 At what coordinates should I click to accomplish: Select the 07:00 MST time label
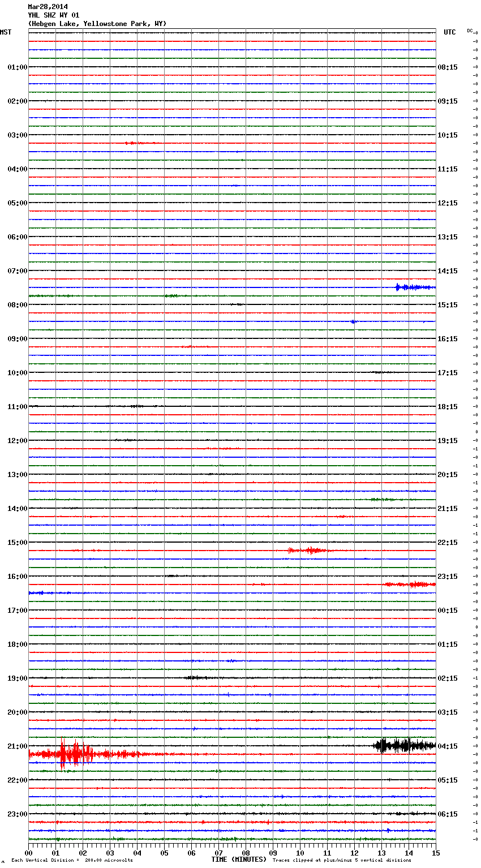(x=17, y=271)
